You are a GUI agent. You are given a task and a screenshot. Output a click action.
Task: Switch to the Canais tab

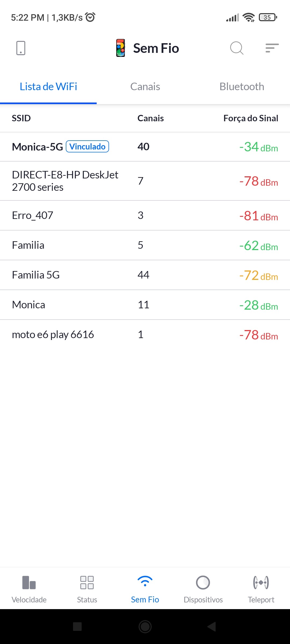coord(145,87)
